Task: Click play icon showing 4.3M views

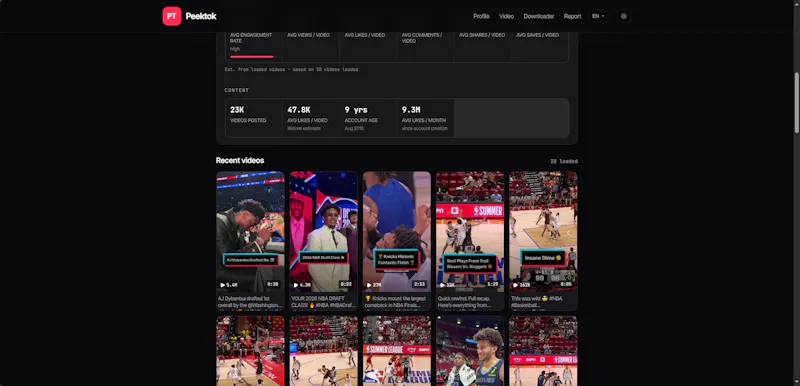Action: point(296,285)
